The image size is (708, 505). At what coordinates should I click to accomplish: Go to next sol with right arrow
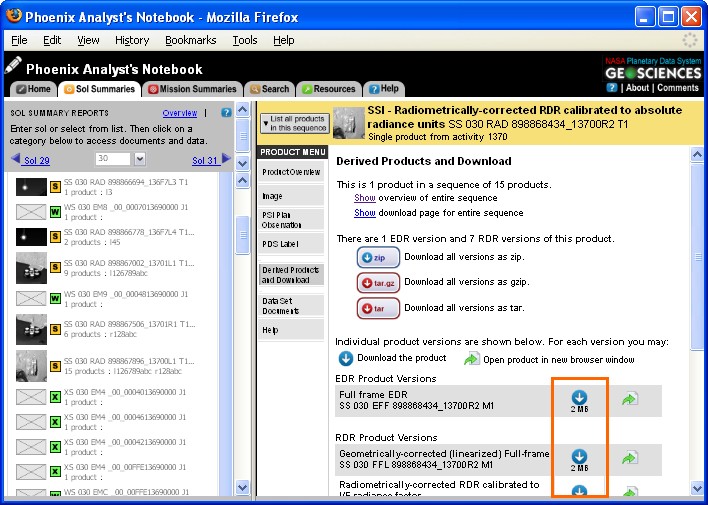(x=226, y=160)
